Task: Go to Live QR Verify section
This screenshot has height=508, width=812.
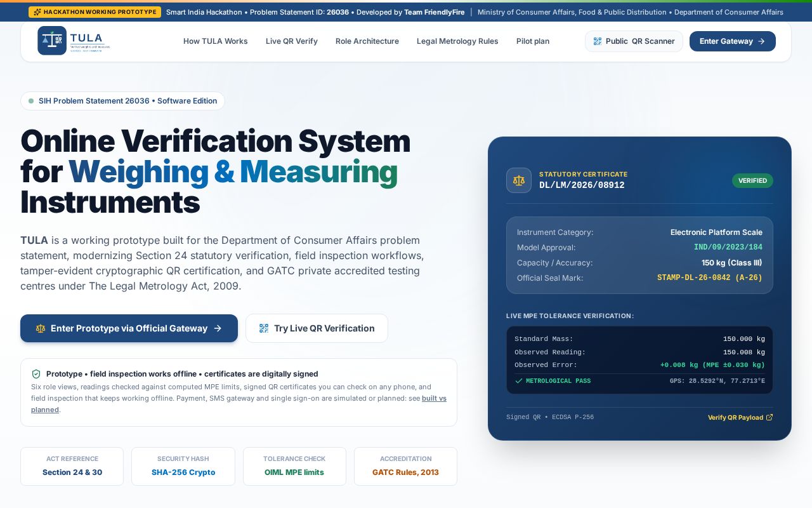Action: [292, 41]
